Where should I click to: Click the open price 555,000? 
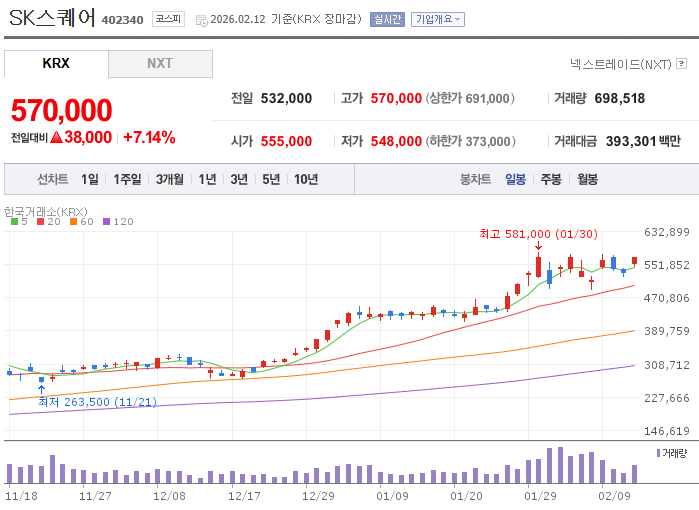(x=286, y=141)
